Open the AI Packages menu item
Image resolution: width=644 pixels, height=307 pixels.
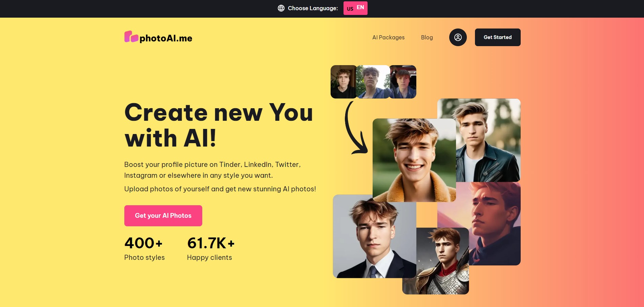point(388,37)
